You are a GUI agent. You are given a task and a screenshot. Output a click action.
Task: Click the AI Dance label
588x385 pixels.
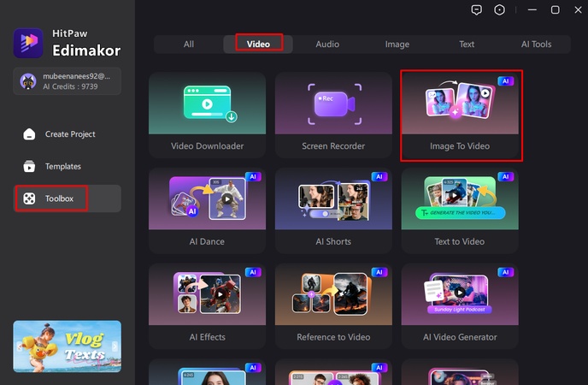tap(207, 241)
